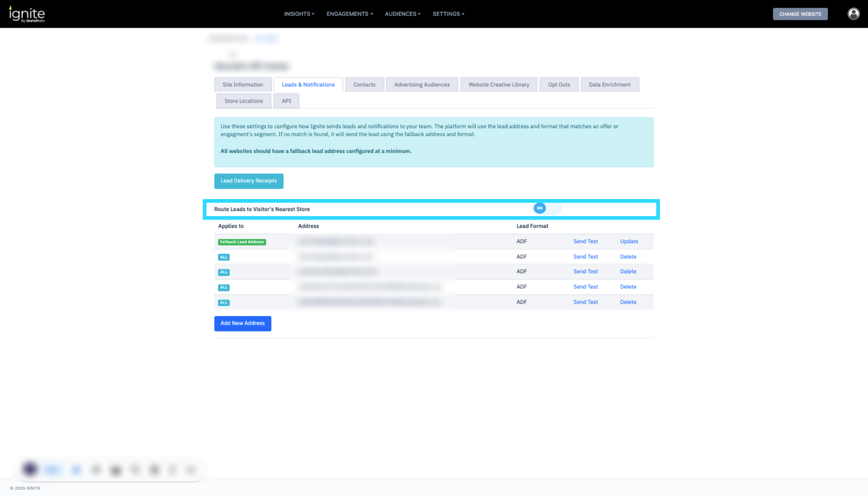The height and width of the screenshot is (497, 868).
Task: Click Add New Address button
Action: point(242,323)
